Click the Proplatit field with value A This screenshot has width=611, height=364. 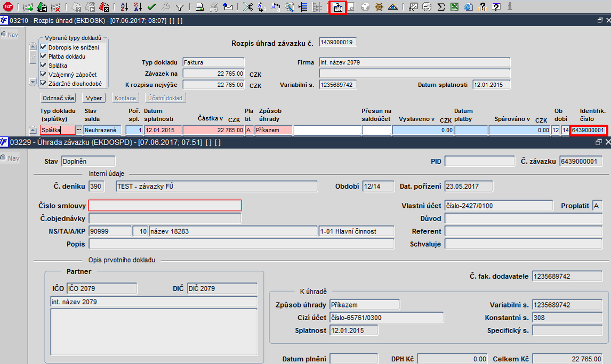pos(597,206)
